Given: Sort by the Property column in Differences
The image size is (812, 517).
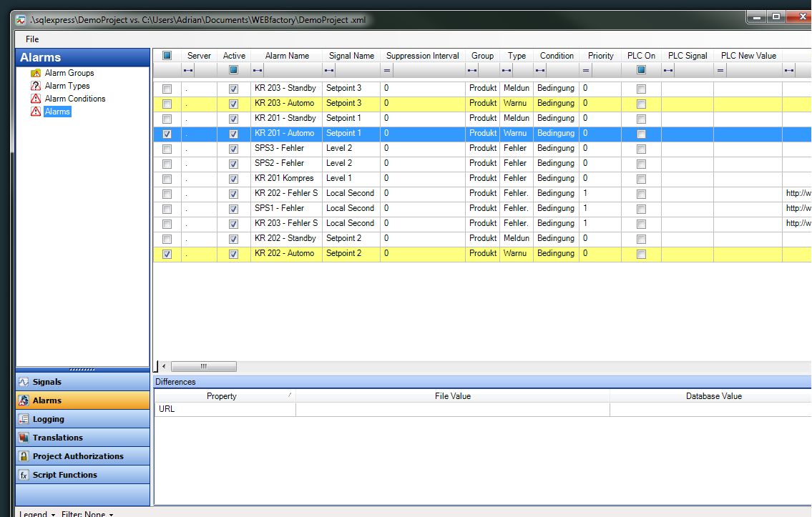Looking at the screenshot, I should tap(222, 395).
